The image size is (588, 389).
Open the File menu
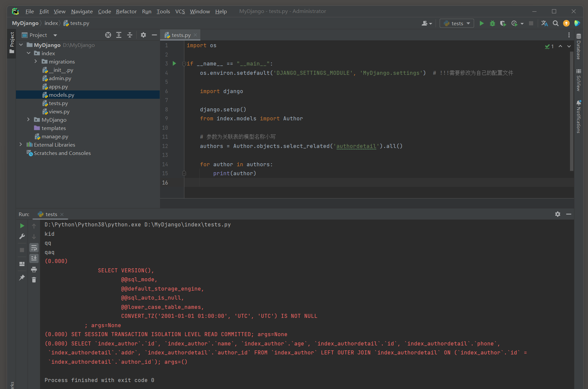click(30, 11)
